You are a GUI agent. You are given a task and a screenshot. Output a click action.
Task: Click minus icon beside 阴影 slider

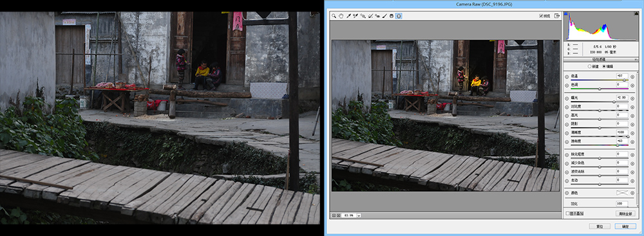(567, 124)
